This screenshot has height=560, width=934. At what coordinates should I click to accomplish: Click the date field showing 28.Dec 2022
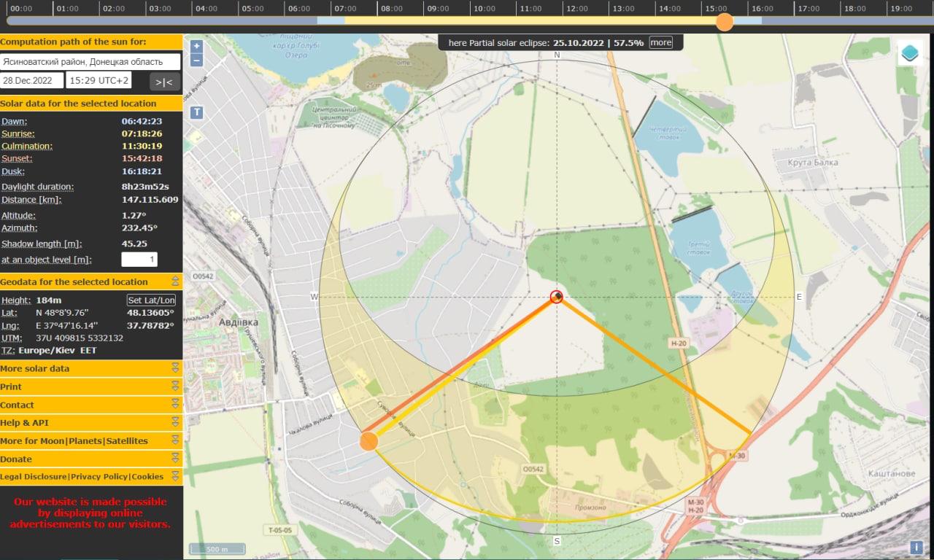[x=32, y=80]
